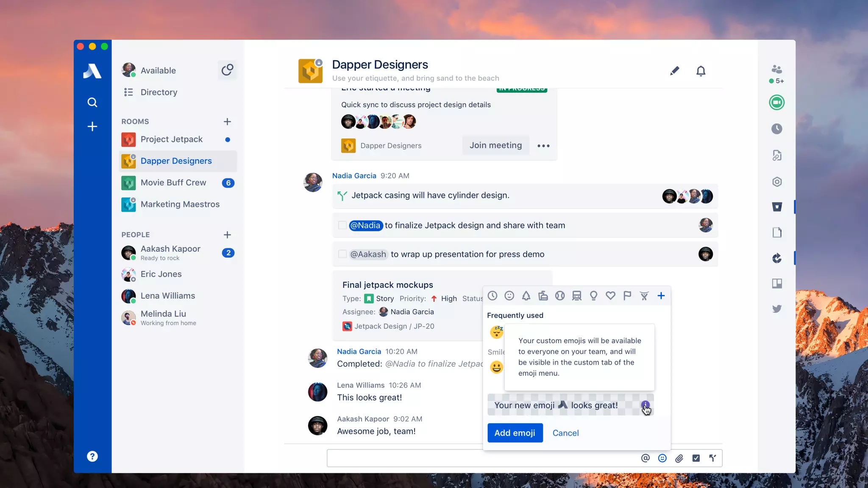
Task: Open the Movie Buff Crew room
Action: pos(173,183)
